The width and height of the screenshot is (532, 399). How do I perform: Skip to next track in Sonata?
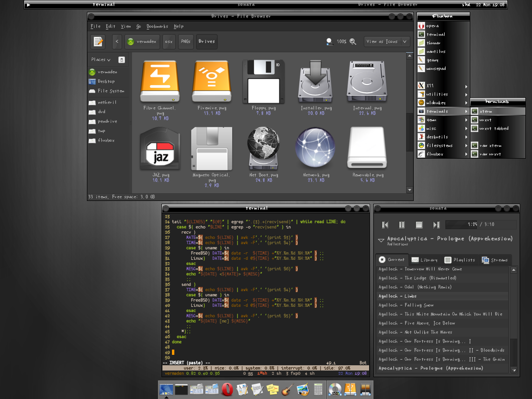(436, 225)
